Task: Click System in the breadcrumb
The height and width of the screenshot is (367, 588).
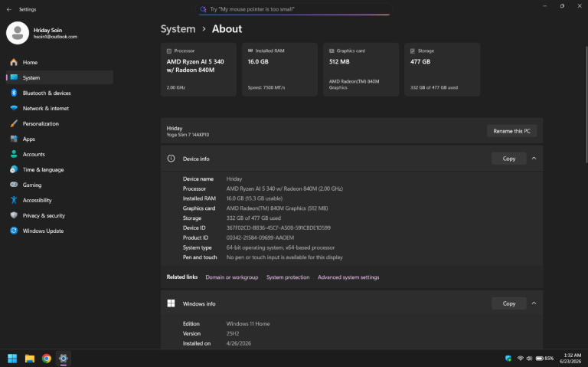Action: click(178, 29)
